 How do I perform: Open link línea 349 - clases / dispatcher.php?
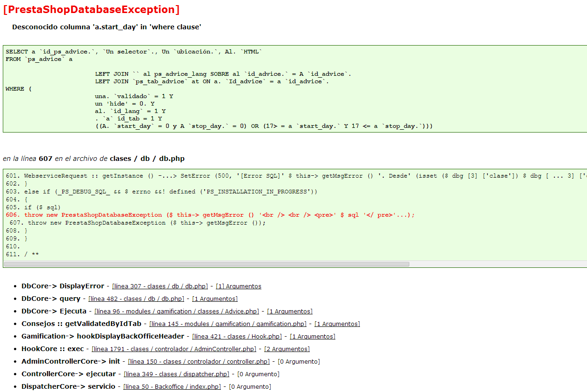177,374
